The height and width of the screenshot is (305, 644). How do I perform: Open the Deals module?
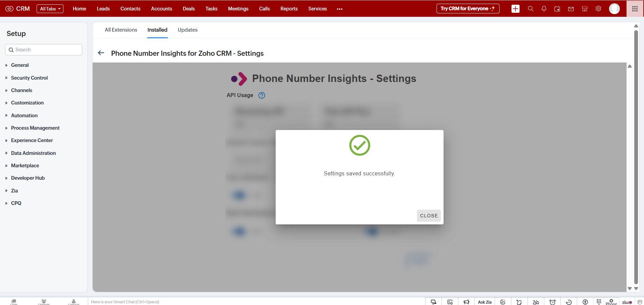pyautogui.click(x=189, y=9)
